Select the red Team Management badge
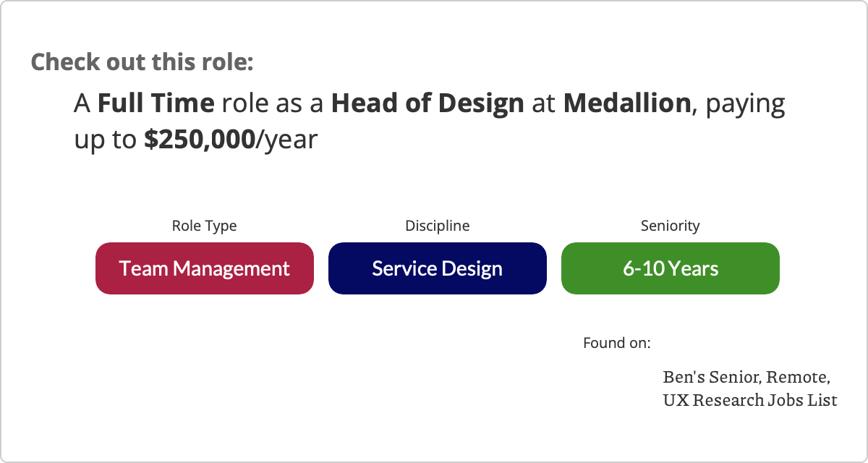This screenshot has height=463, width=868. point(205,268)
